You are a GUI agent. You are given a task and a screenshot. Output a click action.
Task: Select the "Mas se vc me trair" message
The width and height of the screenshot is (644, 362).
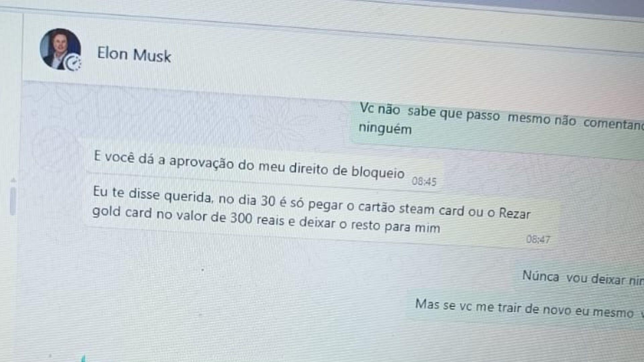tap(526, 308)
